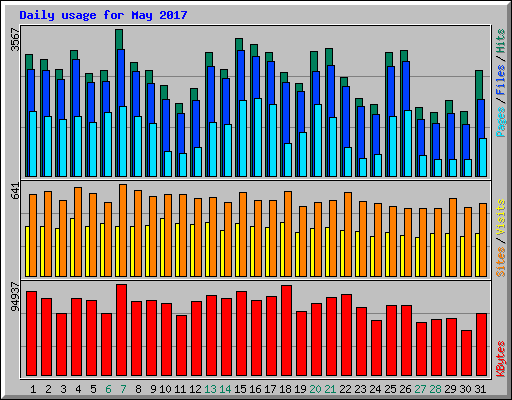The image size is (512, 400).
Task: Select day label 15 on the x-axis
Action: [x=240, y=389]
